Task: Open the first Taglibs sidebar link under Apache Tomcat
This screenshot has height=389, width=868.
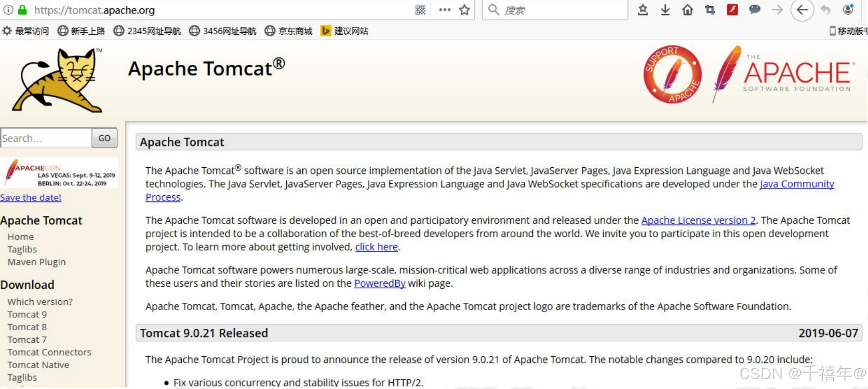Action: pos(22,249)
